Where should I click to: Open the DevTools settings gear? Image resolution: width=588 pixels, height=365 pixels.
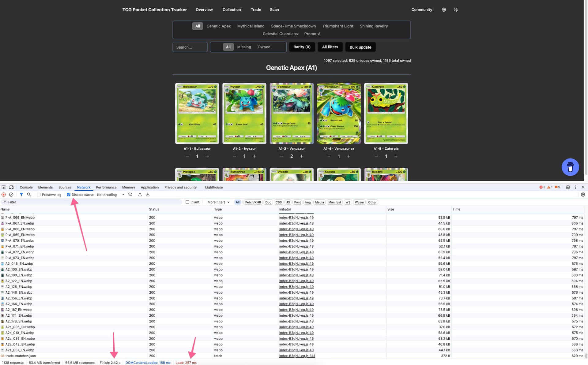click(x=568, y=187)
